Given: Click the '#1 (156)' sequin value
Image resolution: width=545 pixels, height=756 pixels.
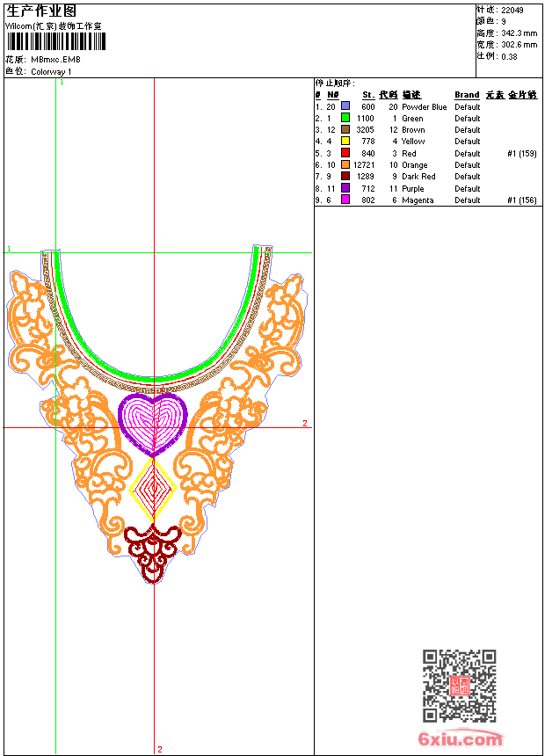Looking at the screenshot, I should 522,200.
